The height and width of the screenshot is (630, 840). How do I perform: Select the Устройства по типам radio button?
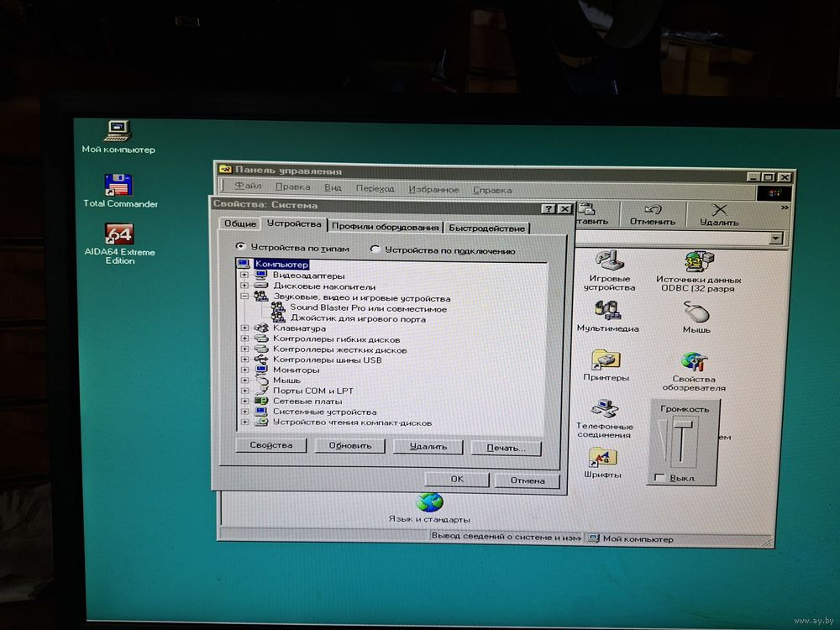tap(240, 248)
